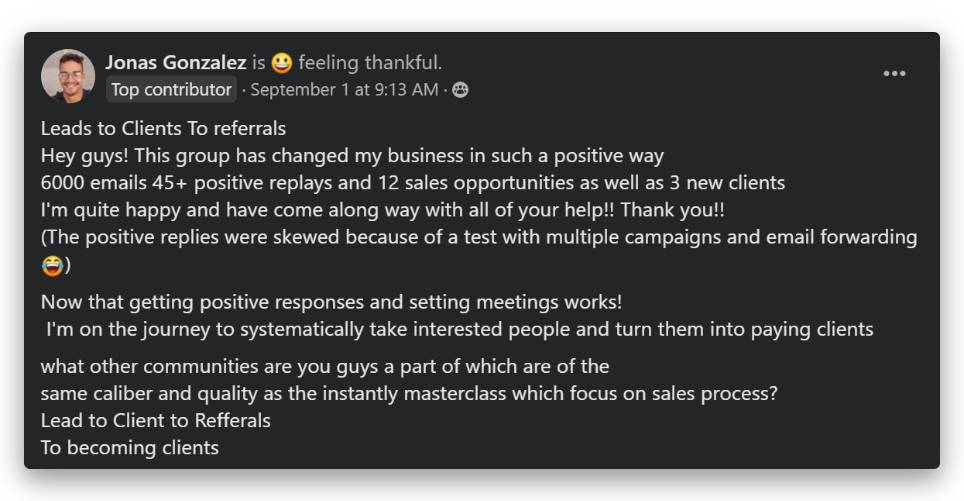The width and height of the screenshot is (964, 501).
Task: Click the "Leads to Clients To referrals" heading line
Action: (163, 129)
